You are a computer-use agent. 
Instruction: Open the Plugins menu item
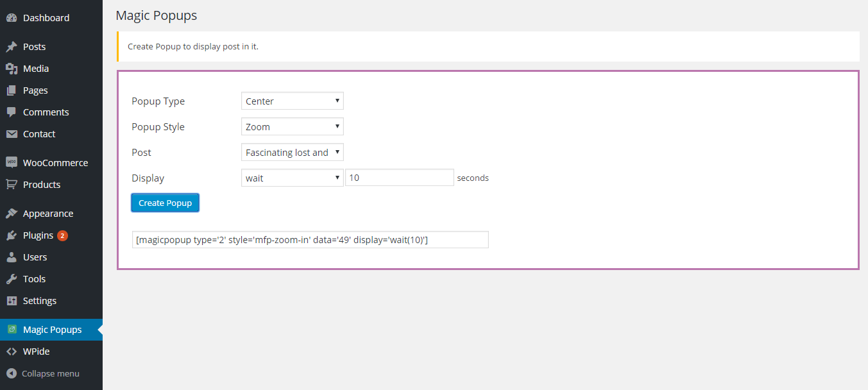51,235
